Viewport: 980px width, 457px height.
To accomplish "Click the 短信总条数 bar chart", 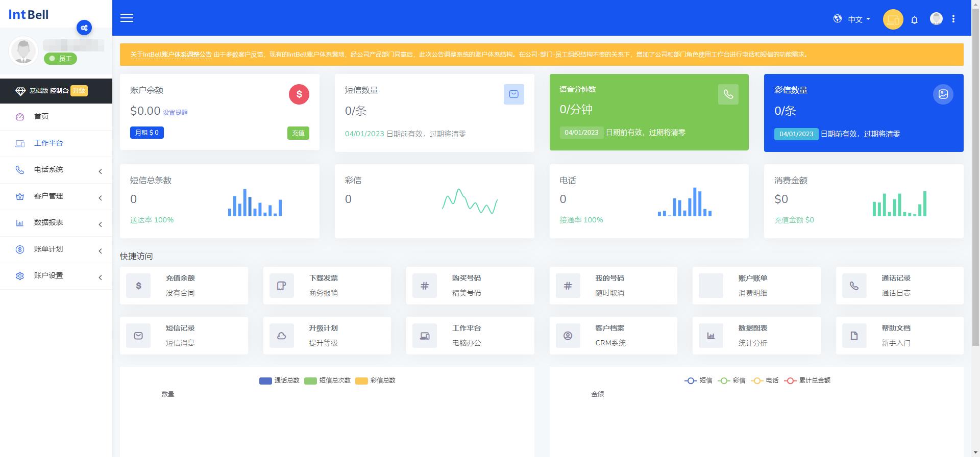I will pos(255,202).
